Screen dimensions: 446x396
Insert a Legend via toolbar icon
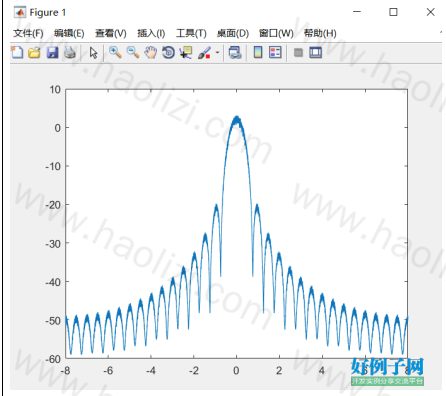[x=275, y=52]
